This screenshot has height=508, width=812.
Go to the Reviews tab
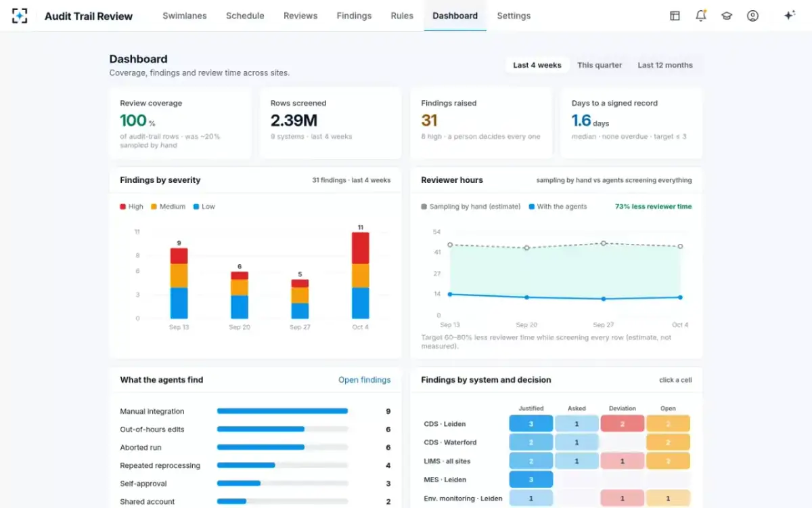point(300,16)
